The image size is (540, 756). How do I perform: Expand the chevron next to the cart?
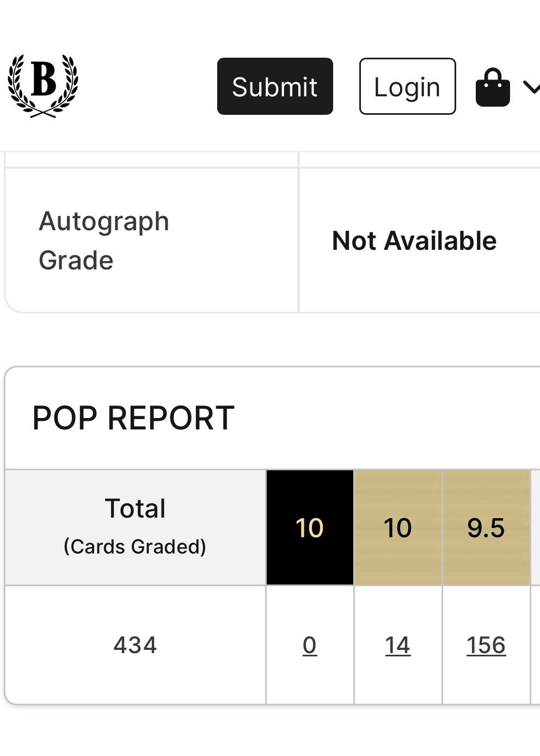pyautogui.click(x=531, y=87)
